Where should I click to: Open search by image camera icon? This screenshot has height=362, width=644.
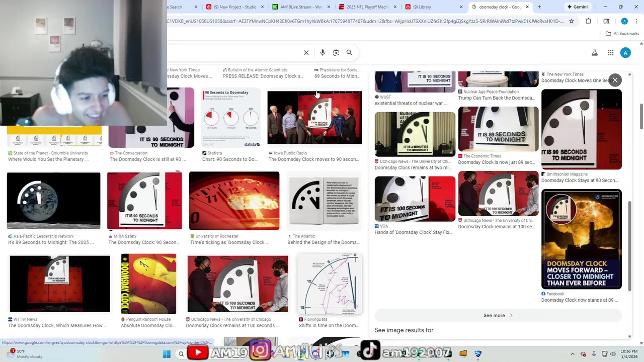tap(336, 52)
